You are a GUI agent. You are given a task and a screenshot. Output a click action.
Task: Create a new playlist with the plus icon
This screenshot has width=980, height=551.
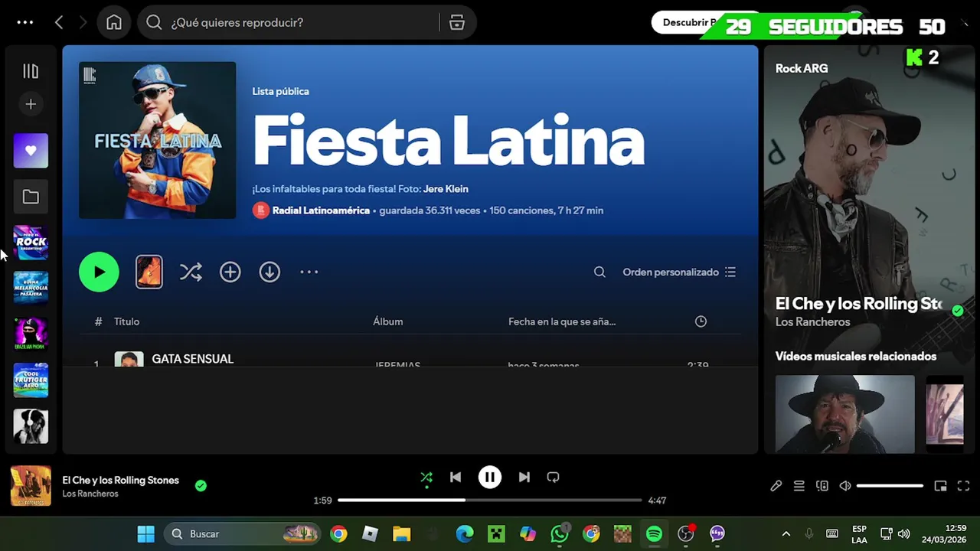click(31, 104)
